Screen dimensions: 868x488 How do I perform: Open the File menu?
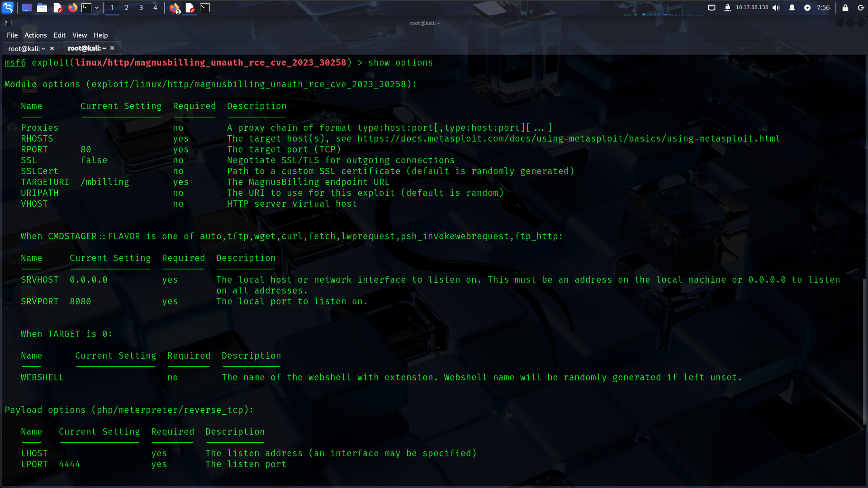(12, 35)
